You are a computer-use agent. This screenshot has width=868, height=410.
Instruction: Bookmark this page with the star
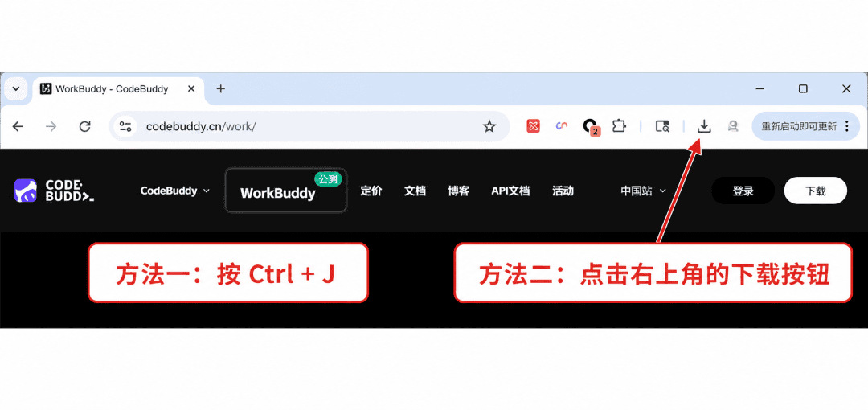489,126
